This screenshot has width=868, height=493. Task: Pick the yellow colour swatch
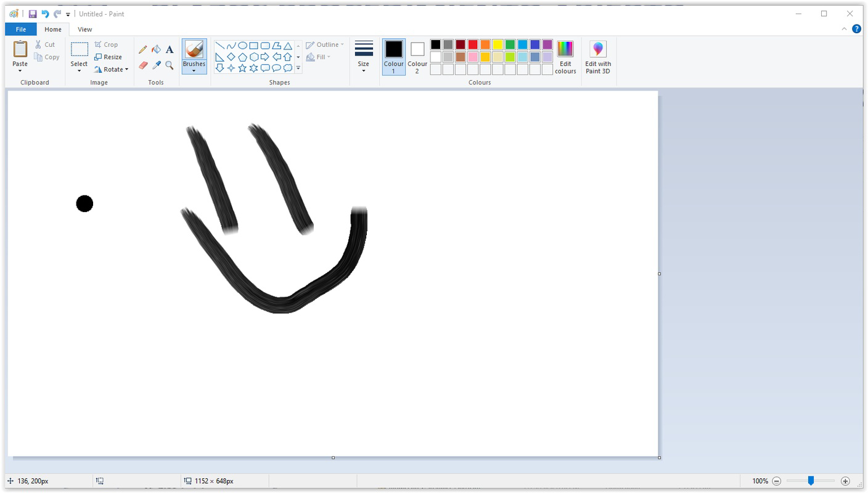[497, 44]
